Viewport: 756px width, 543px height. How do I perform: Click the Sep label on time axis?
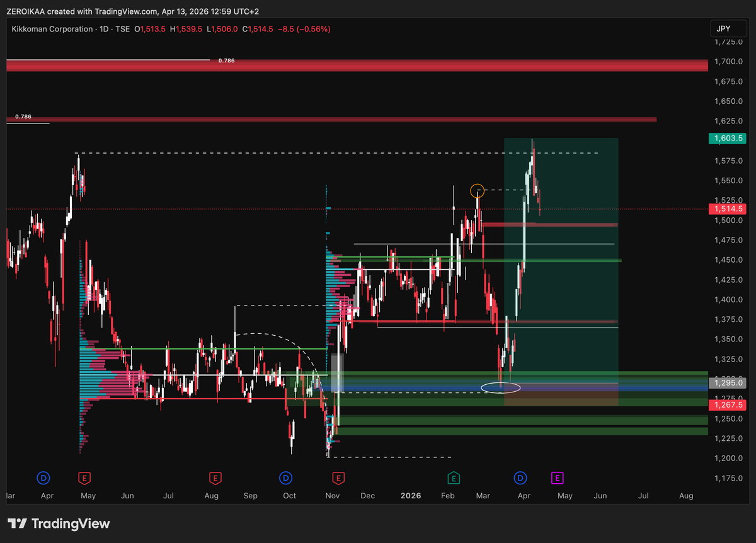pos(251,496)
